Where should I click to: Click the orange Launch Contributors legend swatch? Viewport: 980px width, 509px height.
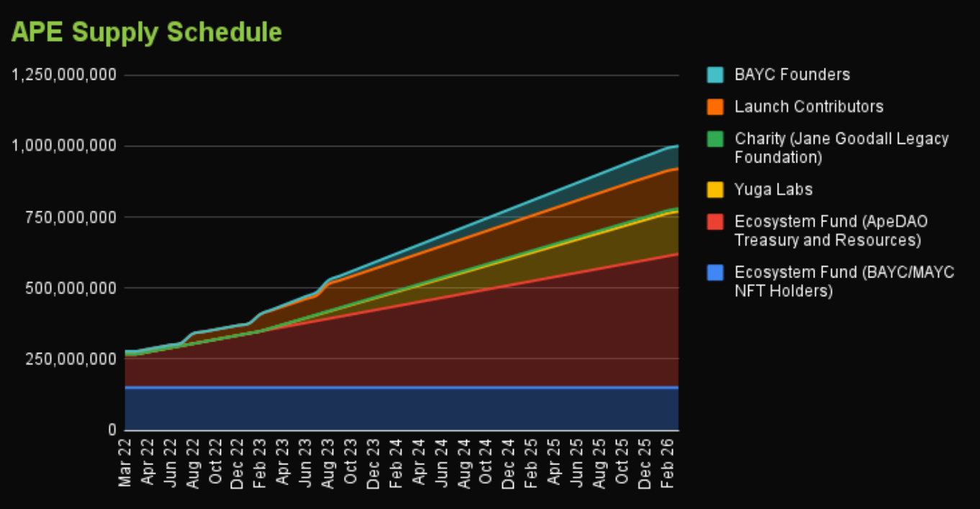714,107
